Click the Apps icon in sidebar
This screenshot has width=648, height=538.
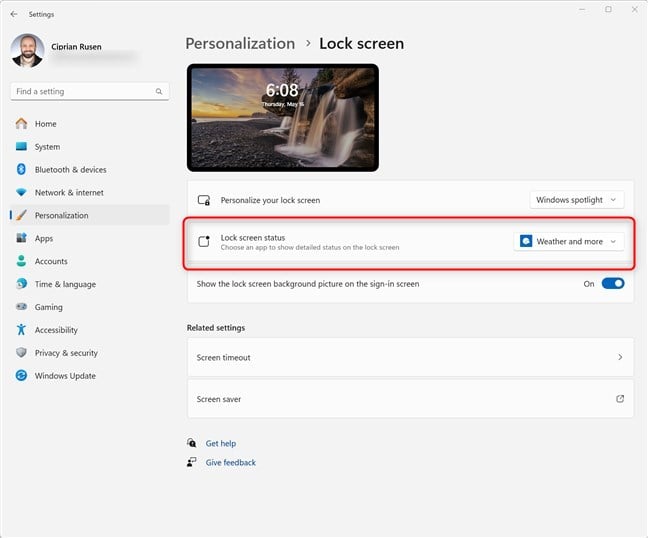(21, 238)
